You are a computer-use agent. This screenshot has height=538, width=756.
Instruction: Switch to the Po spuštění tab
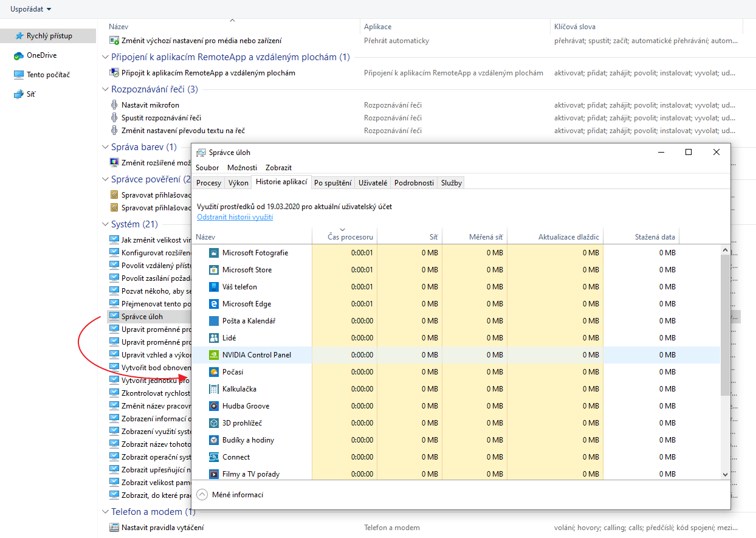[332, 183]
